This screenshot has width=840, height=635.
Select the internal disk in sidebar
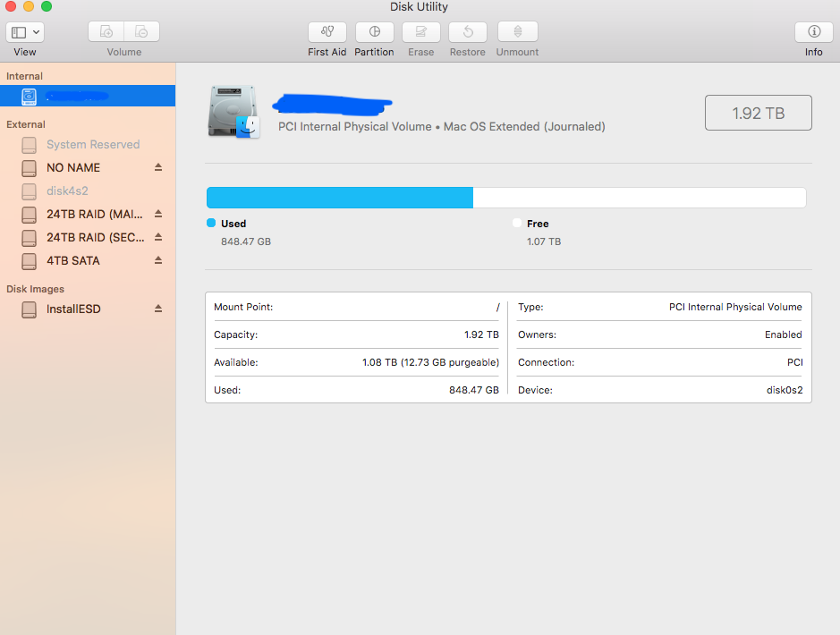point(88,96)
